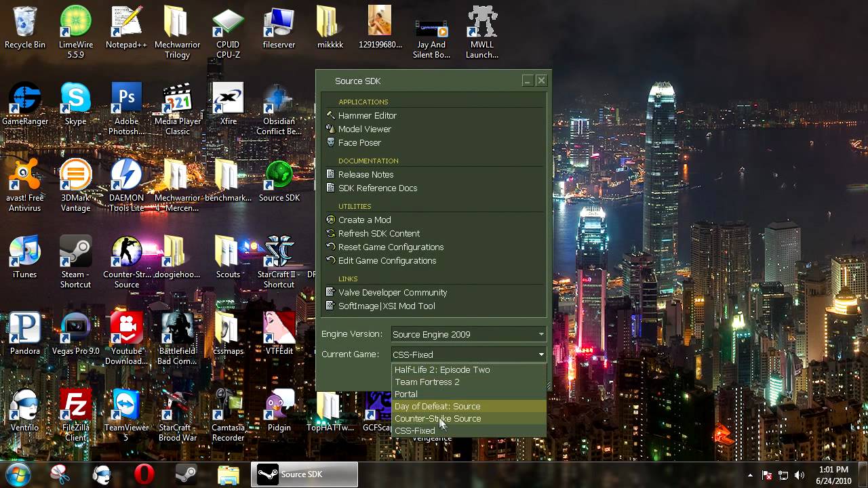Open Windows Explorer from taskbar
Viewport: 868px width, 488px height.
[228, 474]
